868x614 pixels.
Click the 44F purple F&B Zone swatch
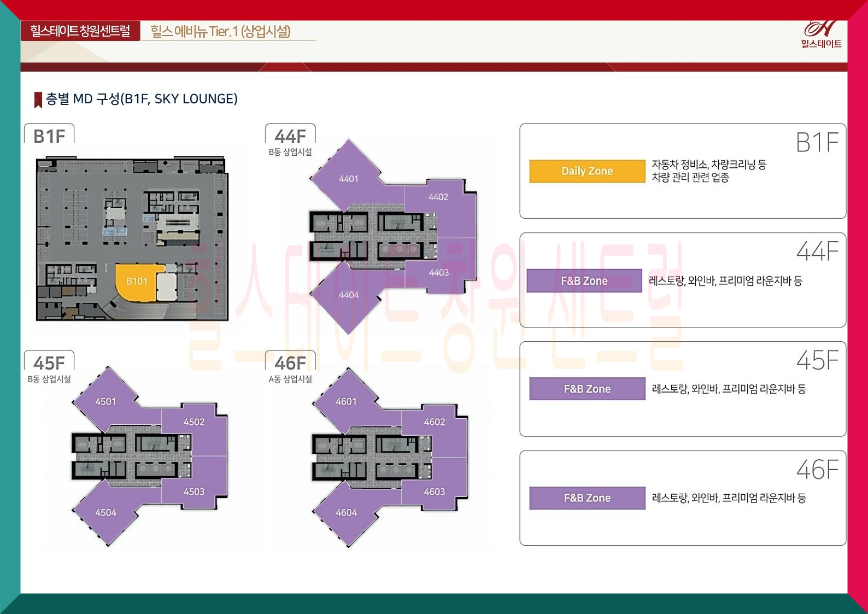pyautogui.click(x=584, y=280)
